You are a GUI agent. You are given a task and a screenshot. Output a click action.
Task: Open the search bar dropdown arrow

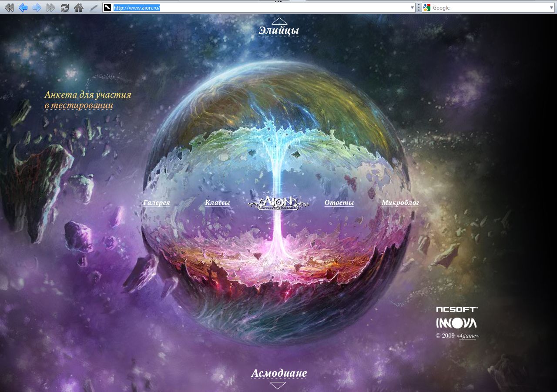[551, 7]
